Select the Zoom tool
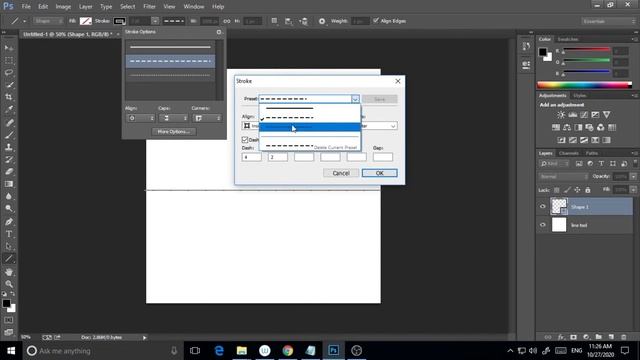Screen dimensions: 640x360 (9, 284)
